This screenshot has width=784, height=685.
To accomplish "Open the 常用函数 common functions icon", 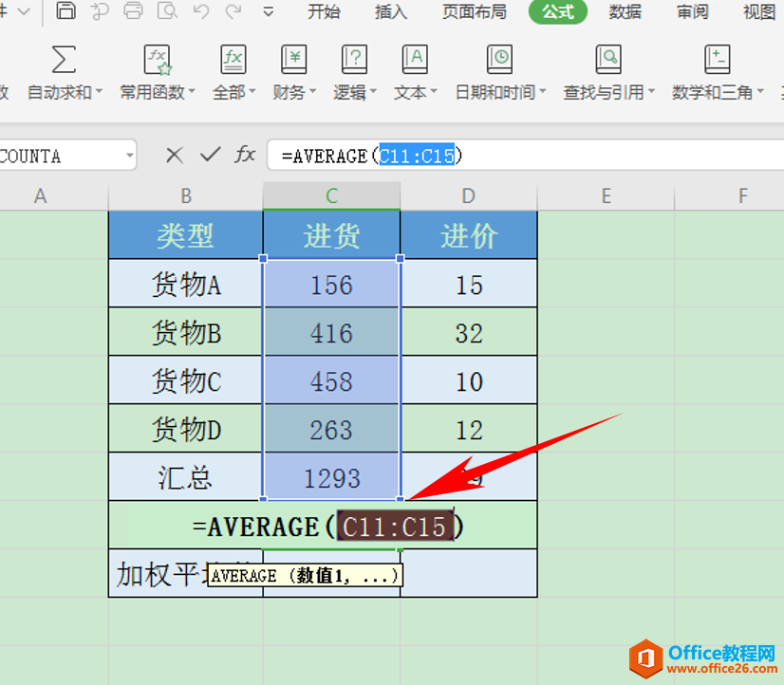I will click(158, 60).
